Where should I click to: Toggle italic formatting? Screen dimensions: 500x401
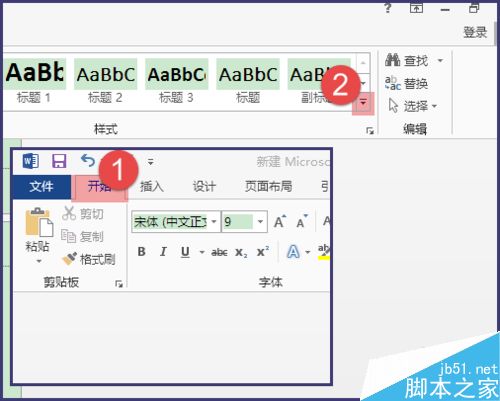[163, 252]
